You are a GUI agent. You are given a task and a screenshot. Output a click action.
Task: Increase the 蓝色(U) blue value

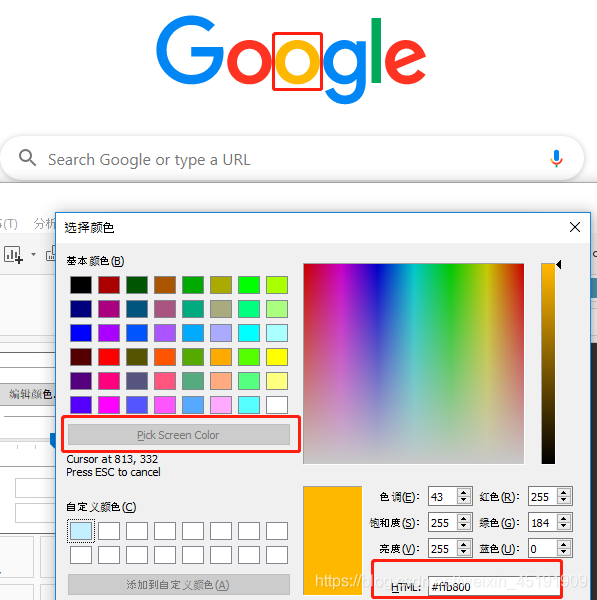click(563, 545)
